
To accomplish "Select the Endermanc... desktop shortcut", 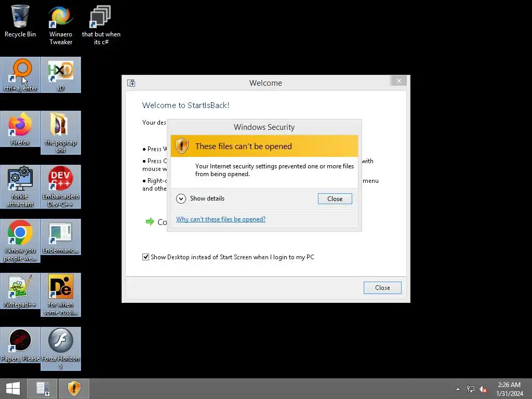I will (x=61, y=237).
